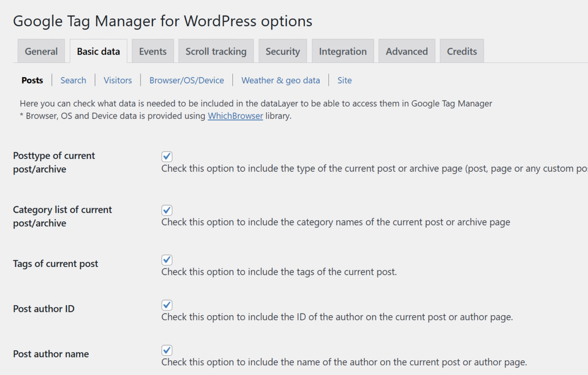This screenshot has height=375, width=588.
Task: View the Credits tab
Action: [462, 51]
